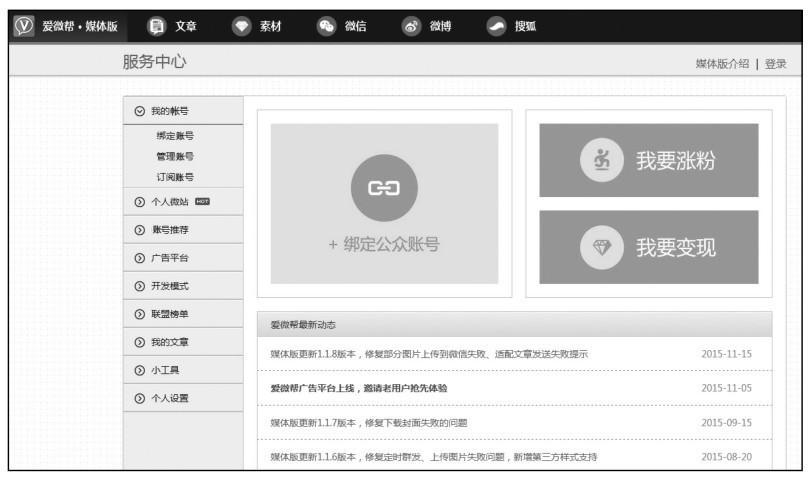Expand the 我的文章 section arrow

(x=139, y=342)
